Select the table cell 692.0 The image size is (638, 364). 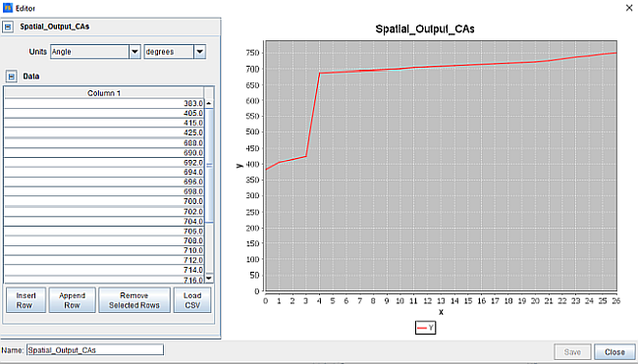(x=104, y=162)
